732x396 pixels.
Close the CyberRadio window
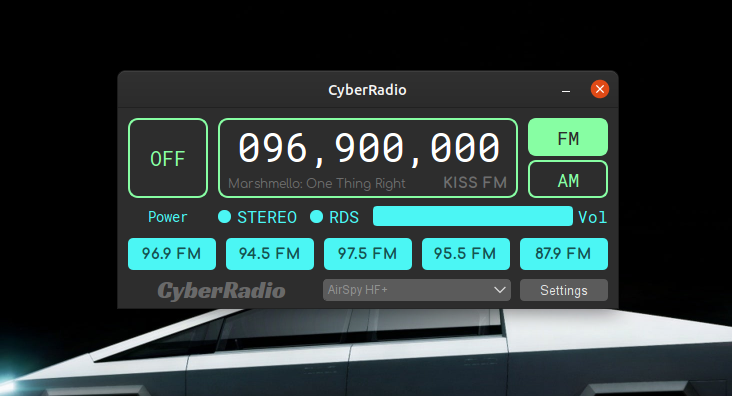click(x=600, y=89)
